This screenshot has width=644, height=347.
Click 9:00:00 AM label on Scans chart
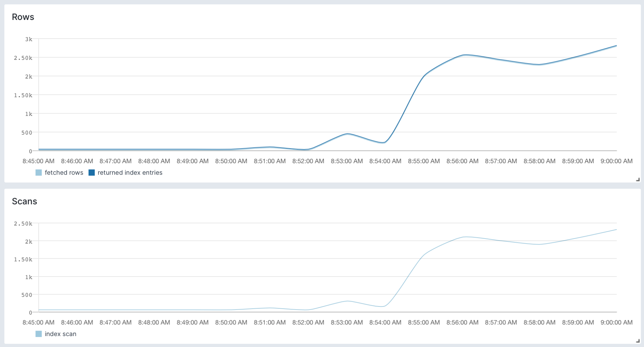pyautogui.click(x=616, y=322)
